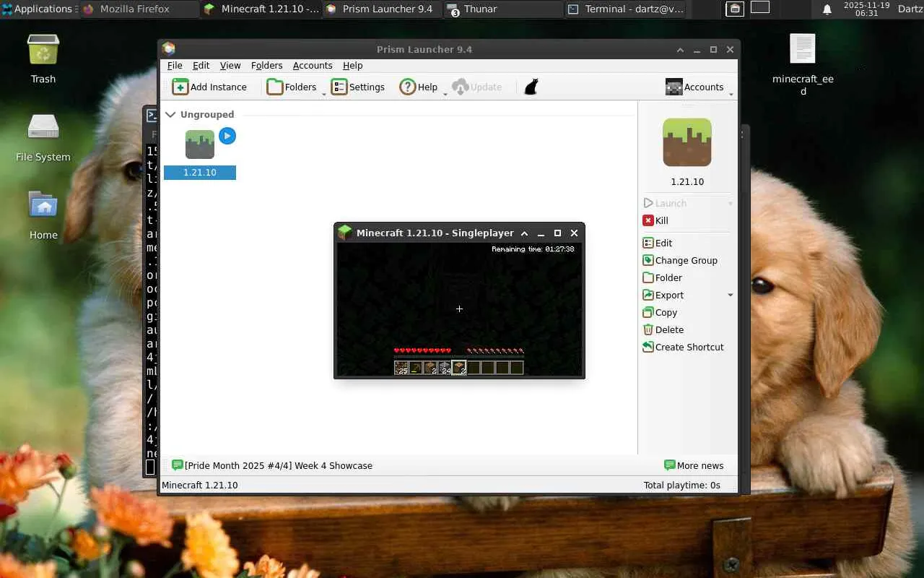924x578 pixels.
Task: Click the crosshair in the Minecraft window
Action: point(459,309)
